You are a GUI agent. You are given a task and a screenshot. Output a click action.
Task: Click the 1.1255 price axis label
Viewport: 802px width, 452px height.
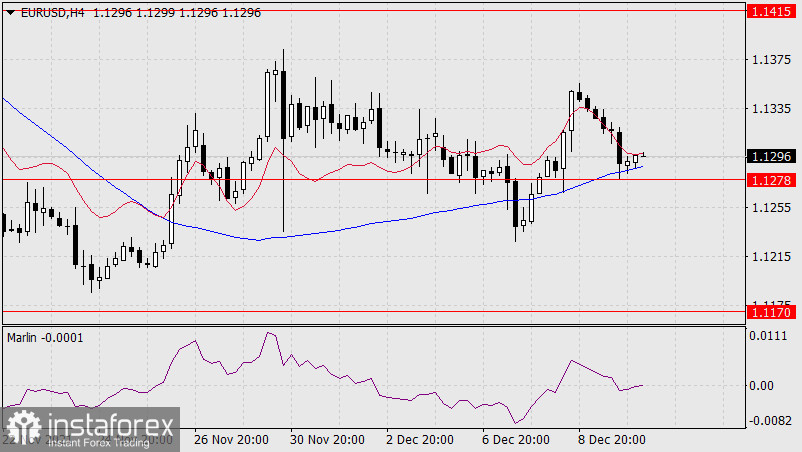point(770,208)
